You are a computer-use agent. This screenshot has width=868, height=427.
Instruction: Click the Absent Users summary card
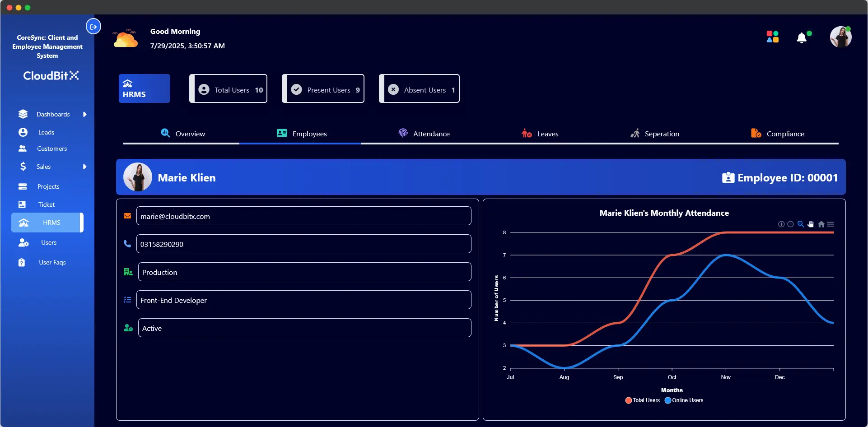point(419,88)
